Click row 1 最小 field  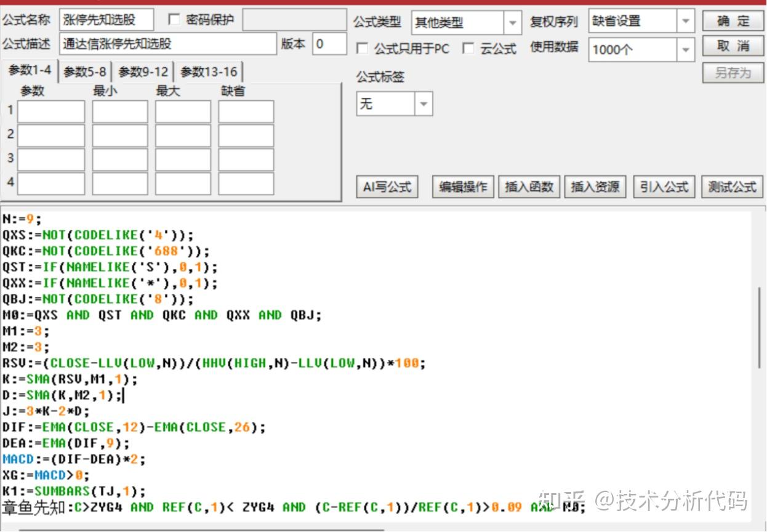tap(120, 111)
